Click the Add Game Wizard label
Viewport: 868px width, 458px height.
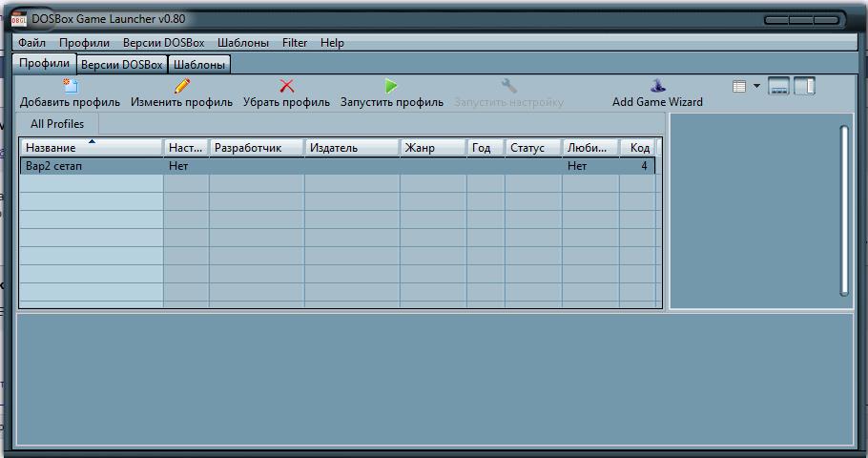657,102
